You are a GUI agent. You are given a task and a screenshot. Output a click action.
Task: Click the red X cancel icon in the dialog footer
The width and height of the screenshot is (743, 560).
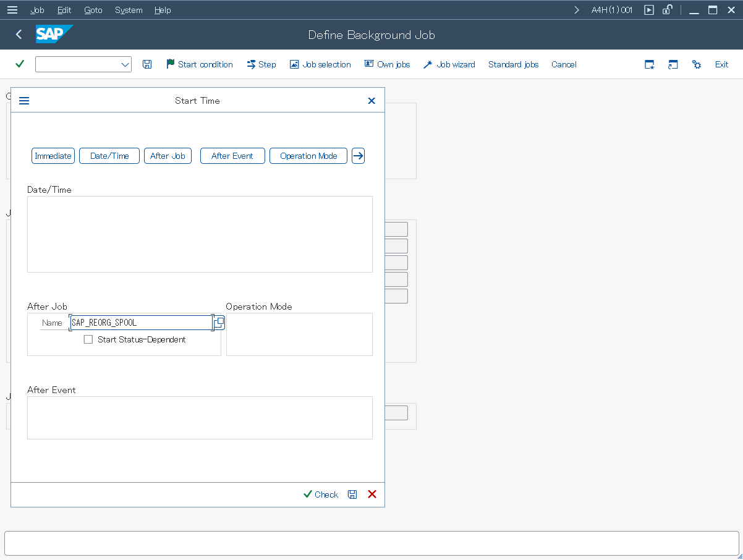(372, 494)
